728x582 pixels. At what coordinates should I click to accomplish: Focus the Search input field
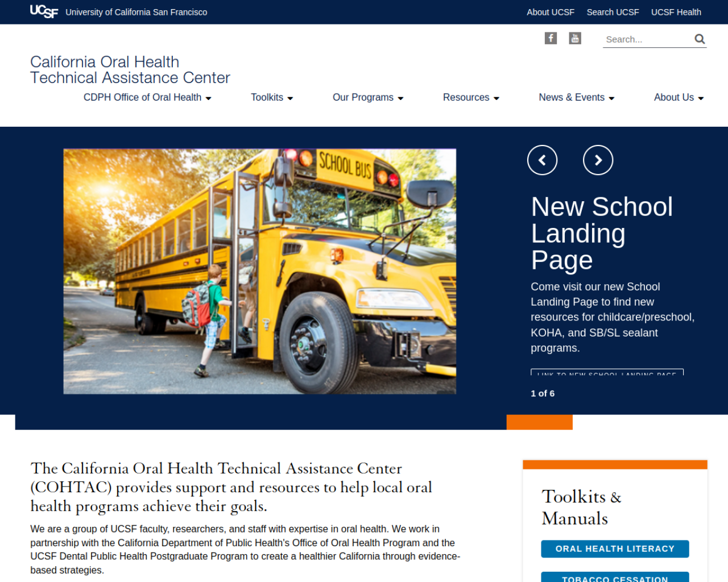[647, 39]
